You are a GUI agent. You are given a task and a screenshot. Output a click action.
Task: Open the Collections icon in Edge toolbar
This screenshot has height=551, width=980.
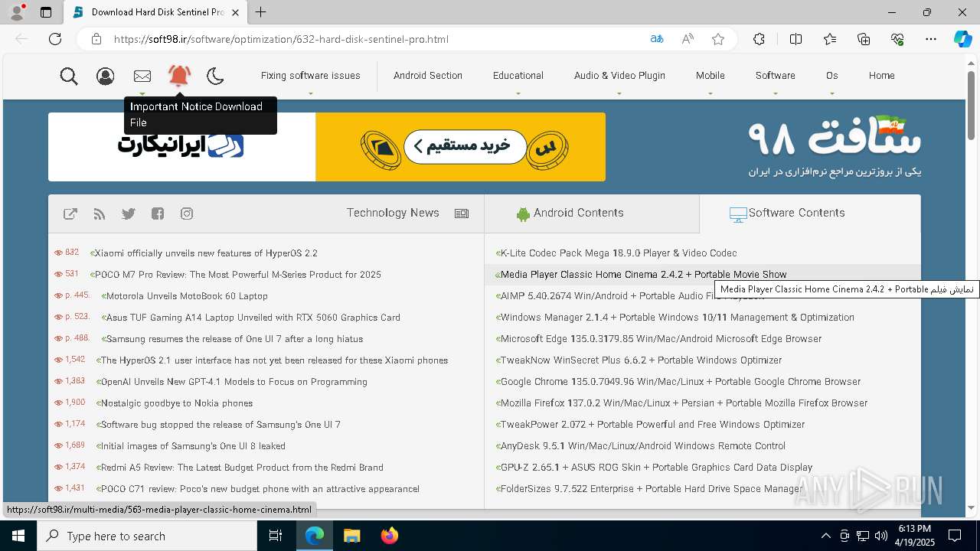(864, 39)
